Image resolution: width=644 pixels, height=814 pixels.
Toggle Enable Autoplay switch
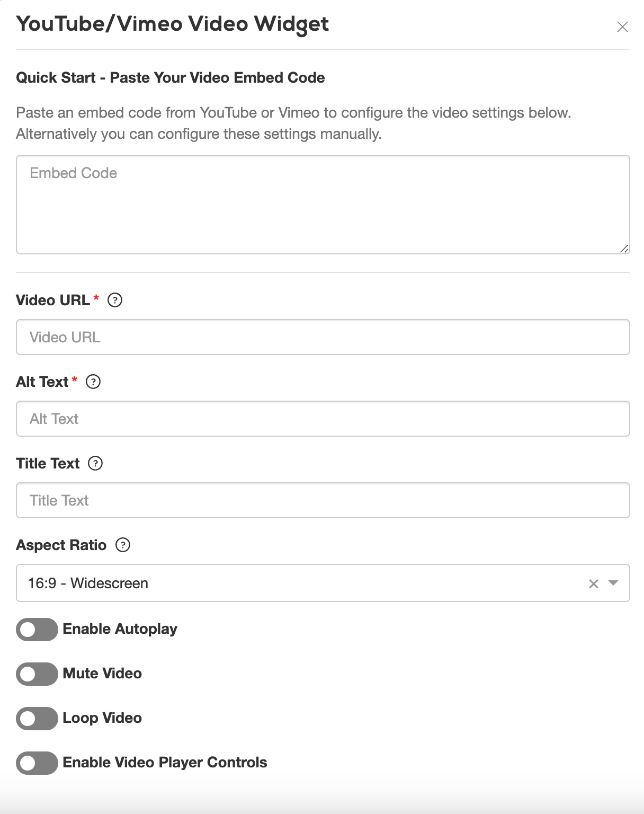click(37, 630)
